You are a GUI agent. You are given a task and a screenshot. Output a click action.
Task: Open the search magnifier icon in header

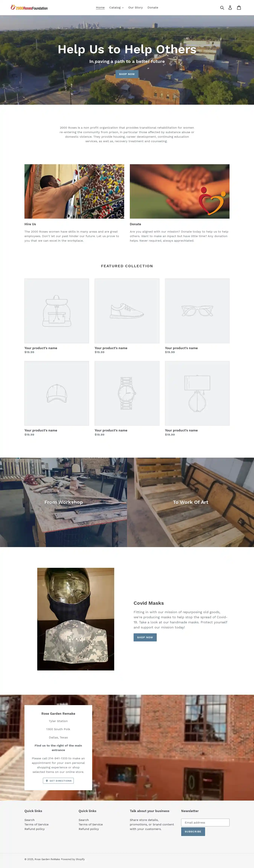point(222,7)
